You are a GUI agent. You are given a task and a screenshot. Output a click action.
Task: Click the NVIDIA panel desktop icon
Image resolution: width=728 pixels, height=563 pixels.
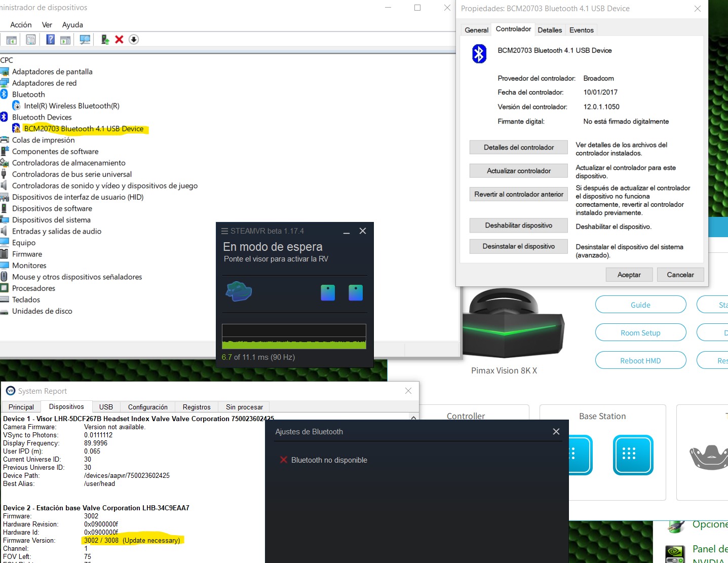tap(675, 553)
